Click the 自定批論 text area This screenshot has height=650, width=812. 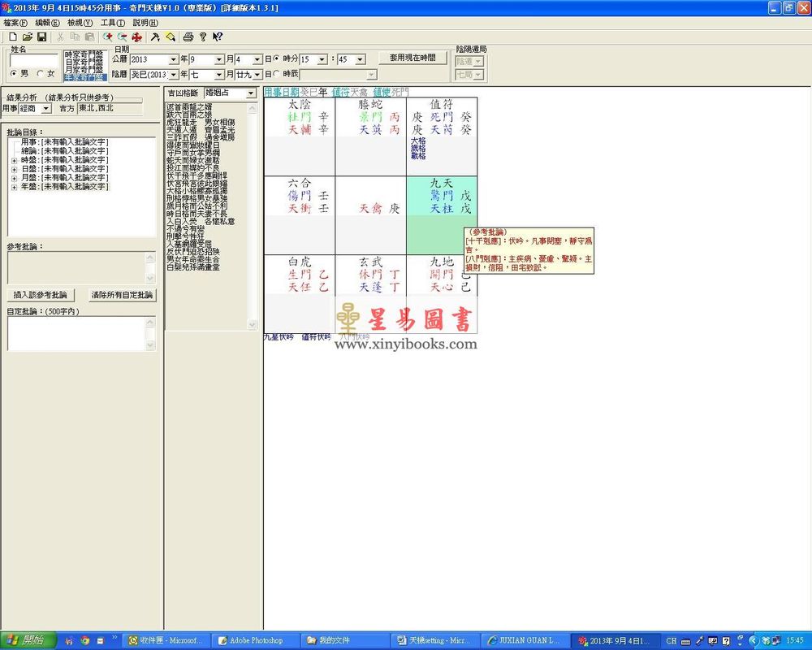(77, 334)
